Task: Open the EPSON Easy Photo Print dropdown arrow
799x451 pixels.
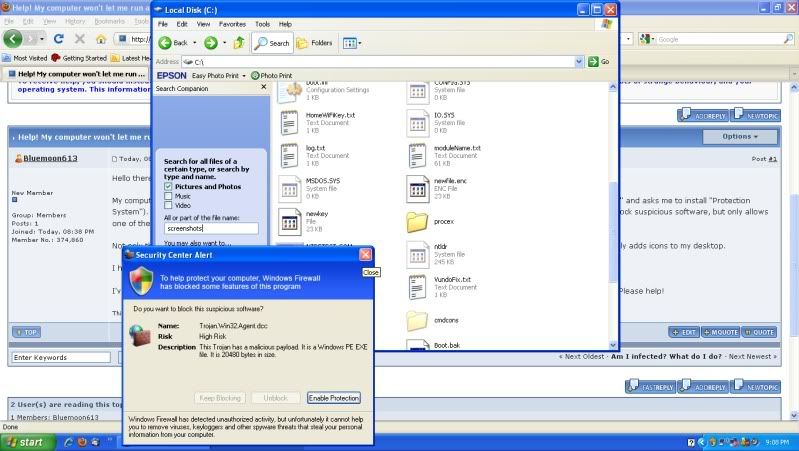Action: [x=244, y=76]
